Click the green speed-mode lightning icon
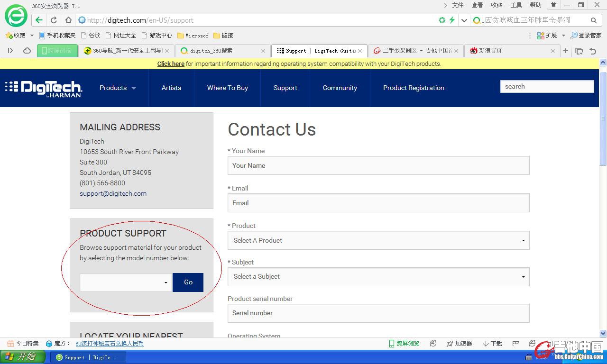This screenshot has width=607, height=364. [452, 20]
